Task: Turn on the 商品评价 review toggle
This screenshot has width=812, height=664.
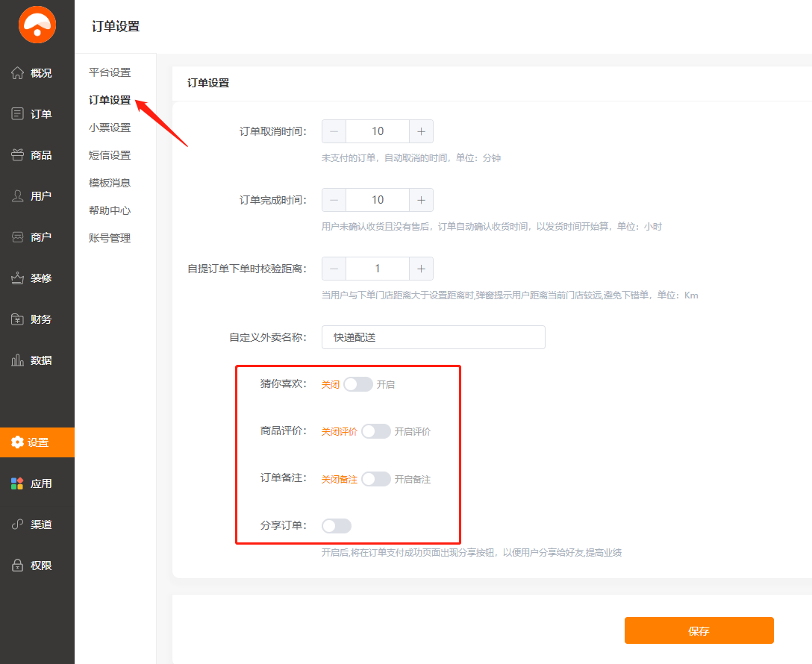Action: click(375, 431)
